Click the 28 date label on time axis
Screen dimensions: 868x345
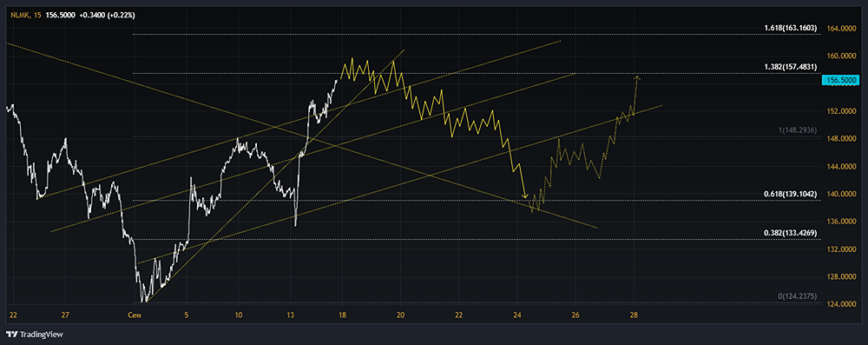coord(635,315)
